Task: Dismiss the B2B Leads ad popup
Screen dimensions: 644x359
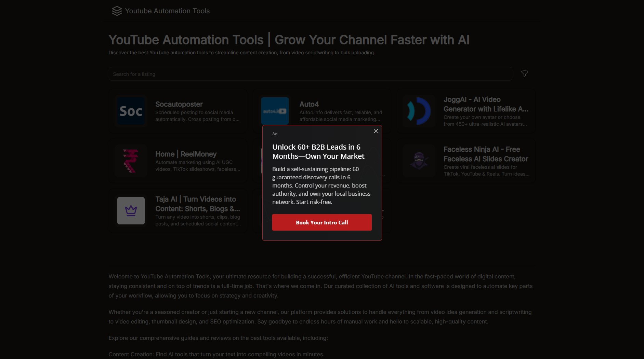Action: (x=376, y=131)
